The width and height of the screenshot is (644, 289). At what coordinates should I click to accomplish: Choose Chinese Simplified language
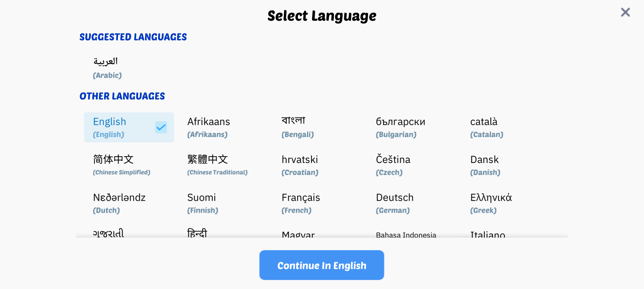122,165
